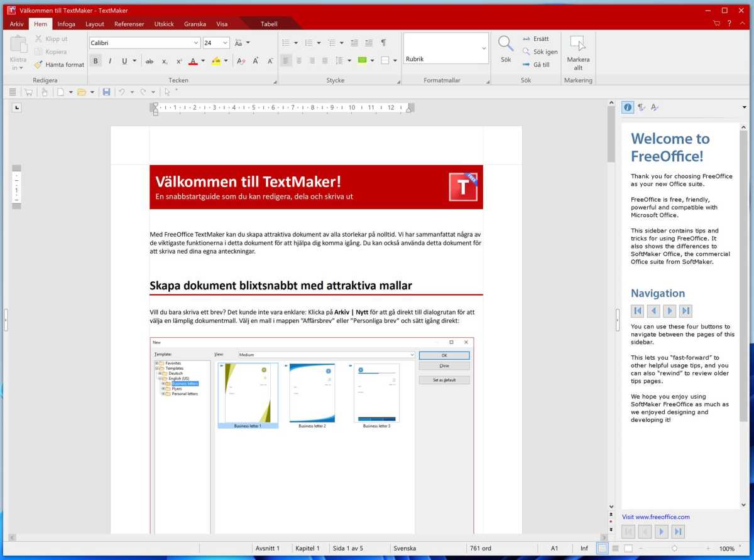
Task: Click the green paragraph shading swatch
Action: (362, 61)
